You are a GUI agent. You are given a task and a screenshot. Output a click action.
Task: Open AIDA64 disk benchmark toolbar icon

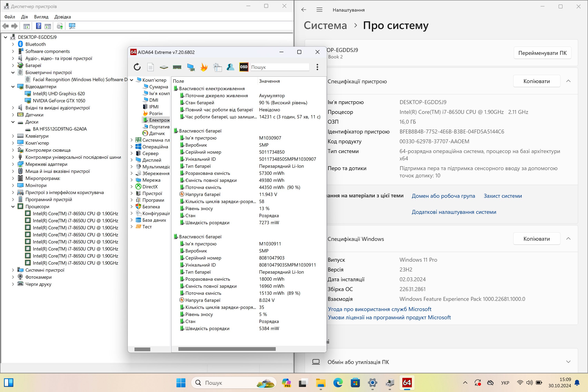pyautogui.click(x=164, y=67)
